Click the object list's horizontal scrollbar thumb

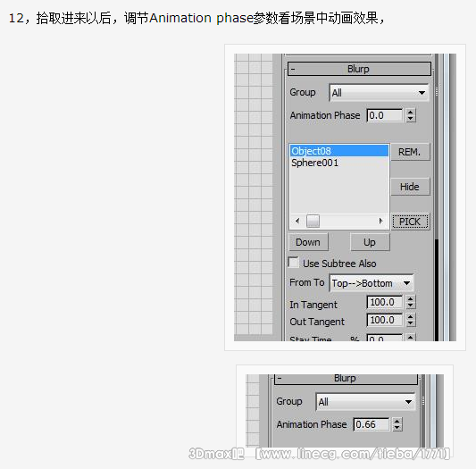pos(313,221)
